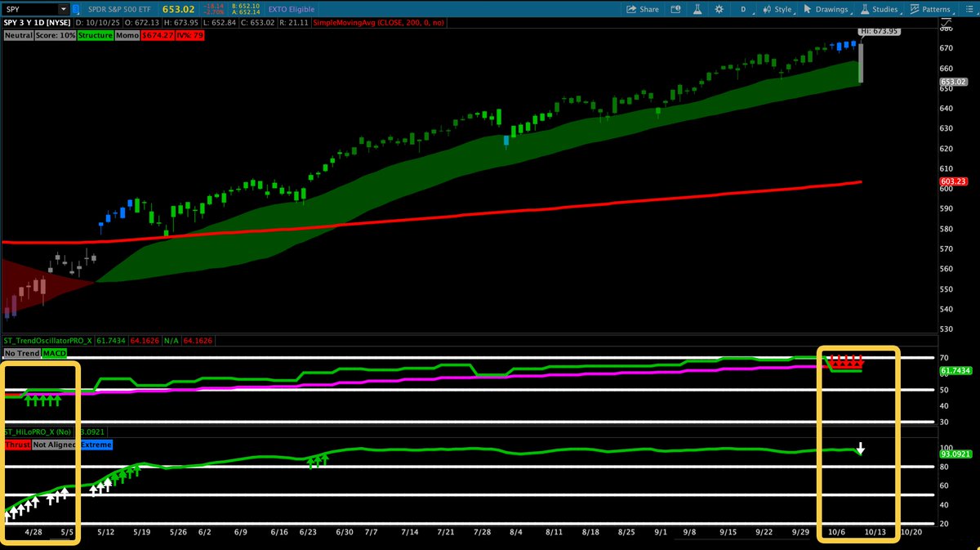Click the Score: 10% label
Screen dimensions: 980x550
point(56,36)
